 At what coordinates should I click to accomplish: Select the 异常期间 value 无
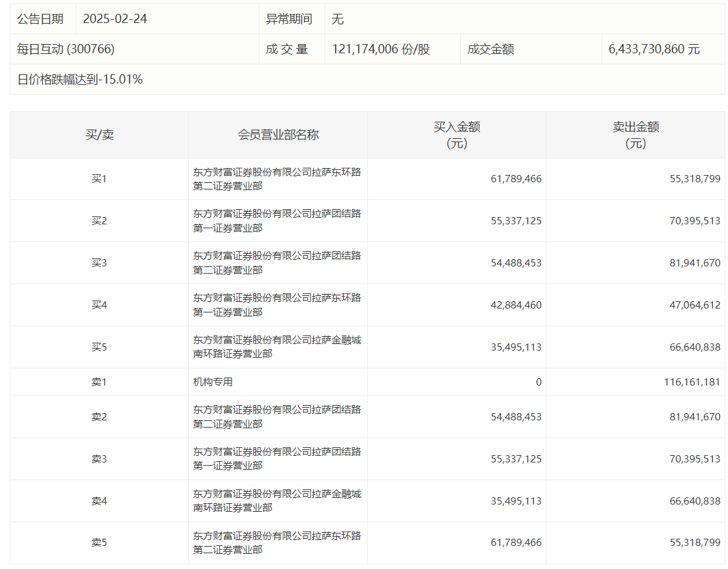tap(338, 19)
